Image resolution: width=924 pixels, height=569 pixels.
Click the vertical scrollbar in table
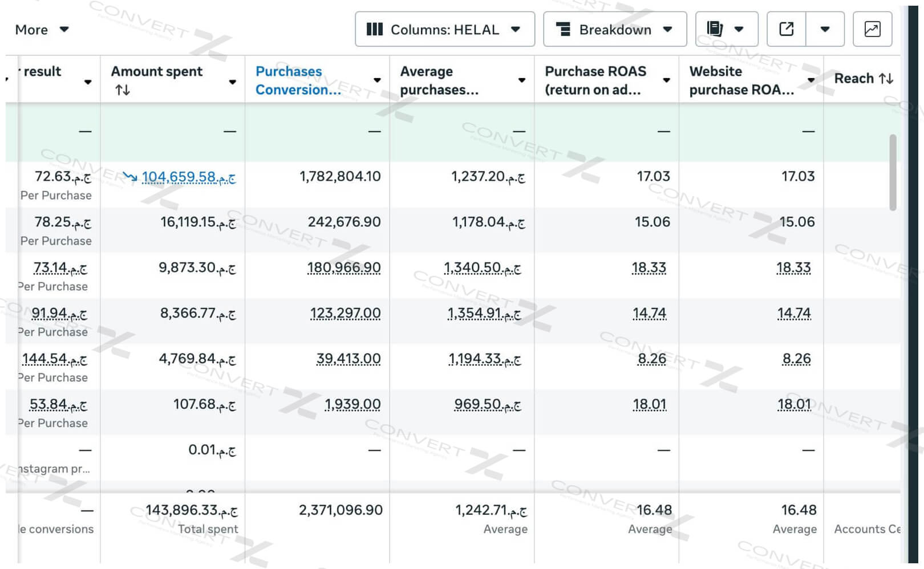click(x=893, y=172)
